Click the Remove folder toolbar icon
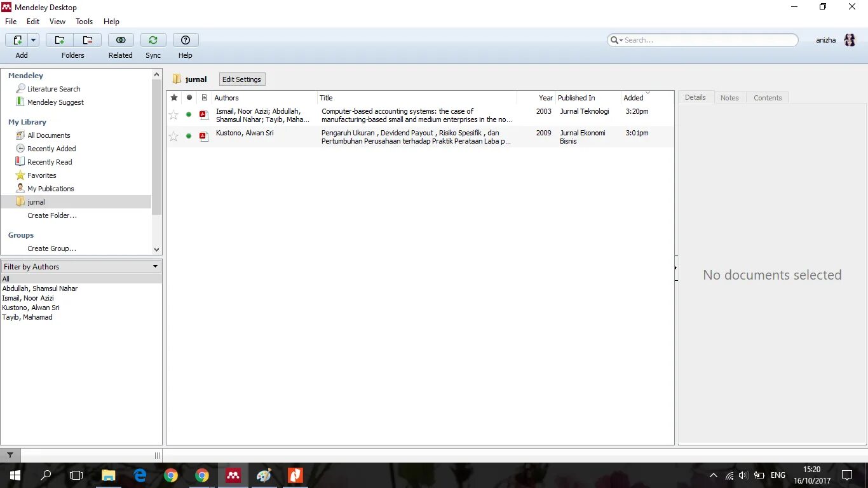This screenshot has width=868, height=488. (88, 40)
